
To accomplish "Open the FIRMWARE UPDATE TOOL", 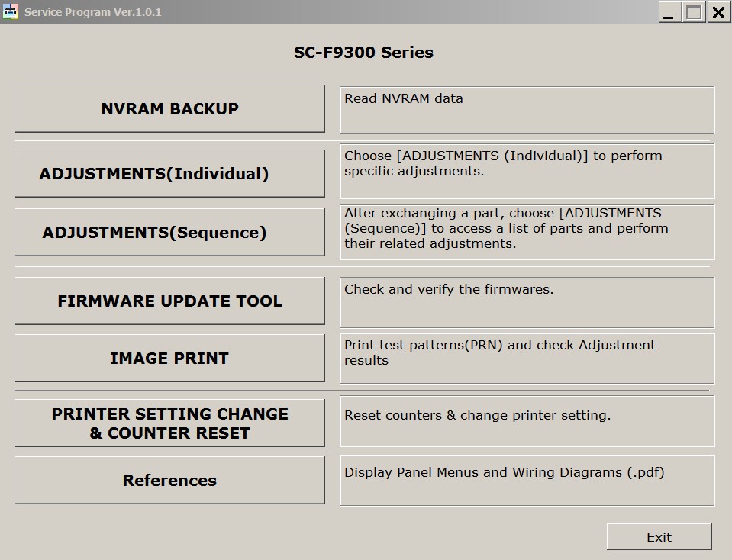I will (169, 301).
